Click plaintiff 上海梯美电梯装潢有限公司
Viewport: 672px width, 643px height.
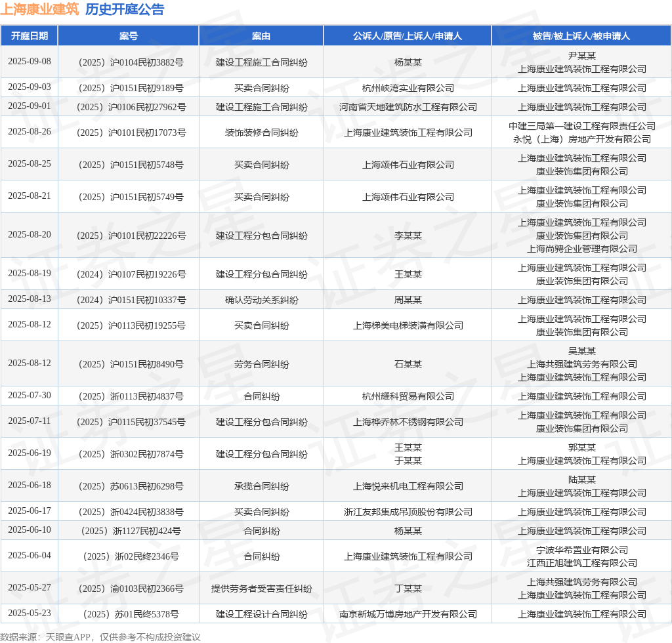pos(408,325)
